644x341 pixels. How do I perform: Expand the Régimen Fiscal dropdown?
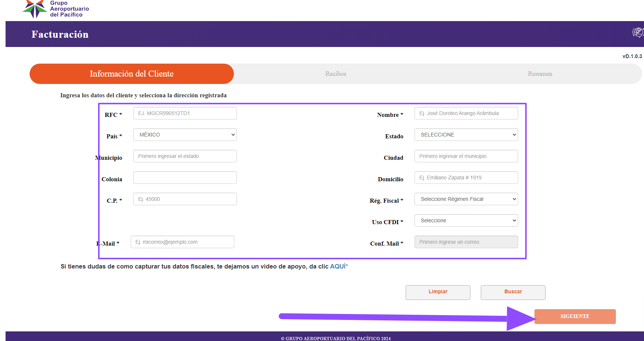[466, 199]
